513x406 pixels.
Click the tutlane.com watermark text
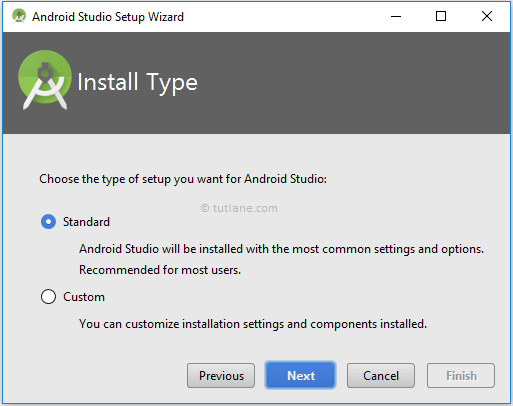tap(239, 208)
